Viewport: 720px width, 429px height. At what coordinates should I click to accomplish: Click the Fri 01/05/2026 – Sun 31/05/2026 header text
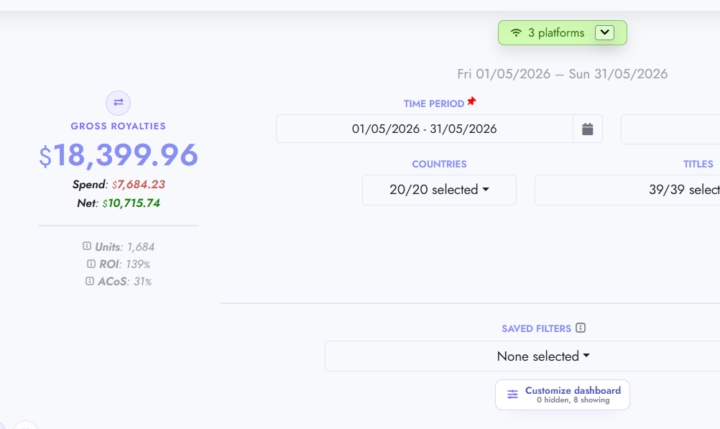(x=562, y=74)
